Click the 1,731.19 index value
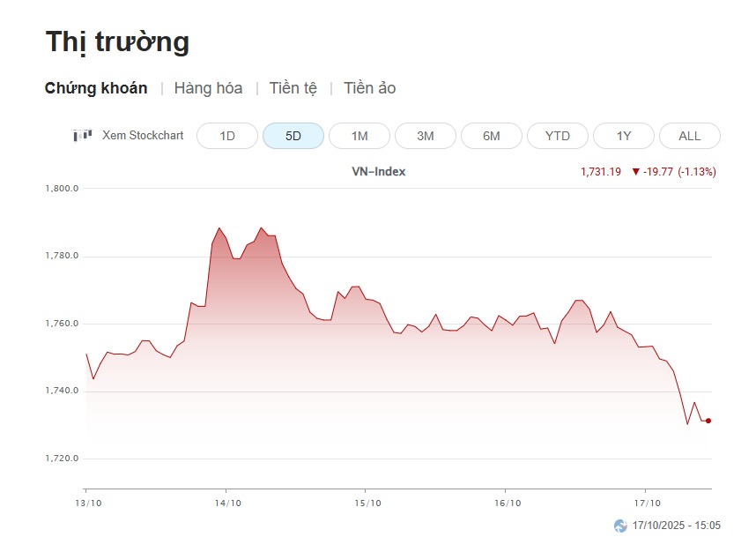The width and height of the screenshot is (756, 552). point(601,172)
